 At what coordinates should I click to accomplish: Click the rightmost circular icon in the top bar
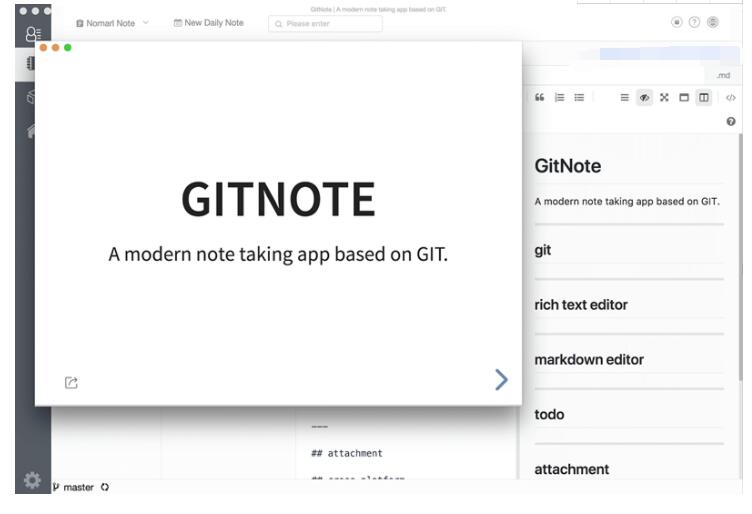(x=713, y=22)
